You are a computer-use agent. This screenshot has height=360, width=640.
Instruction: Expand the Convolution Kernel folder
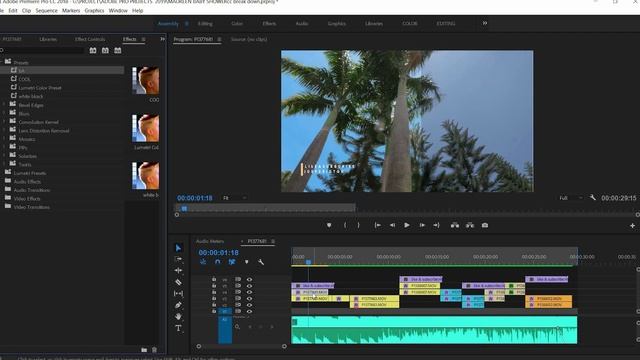[x=4, y=122]
